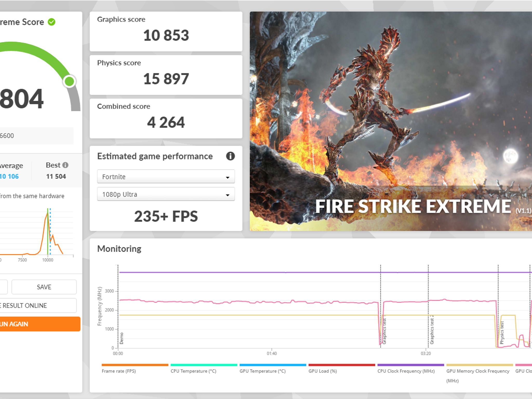Viewport: 532px width, 399px height.
Task: Click the Combined score value 4 264
Action: (166, 122)
